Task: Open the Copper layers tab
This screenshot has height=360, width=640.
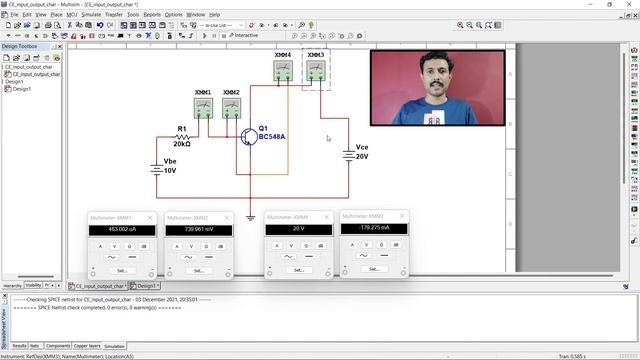Action: click(x=87, y=346)
